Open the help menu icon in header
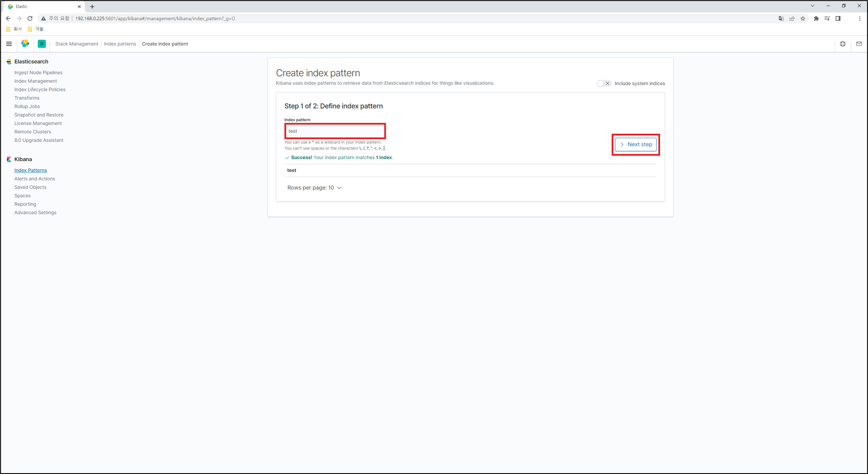 (842, 44)
